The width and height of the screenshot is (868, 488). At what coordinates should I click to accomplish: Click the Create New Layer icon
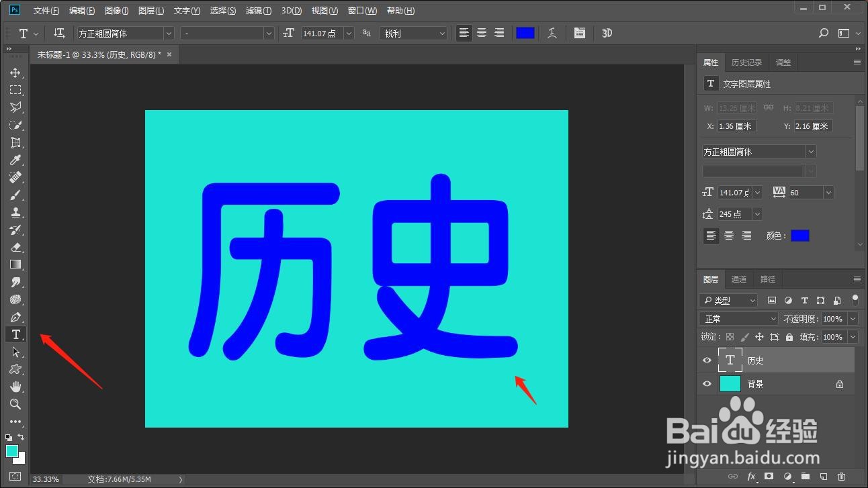point(823,477)
